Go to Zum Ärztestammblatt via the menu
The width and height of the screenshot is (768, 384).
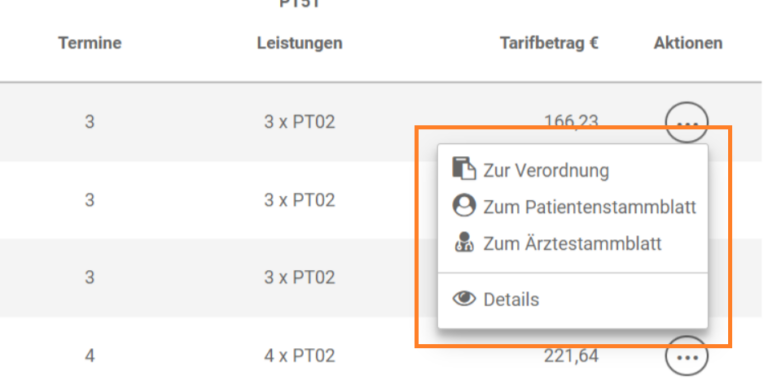pyautogui.click(x=573, y=243)
